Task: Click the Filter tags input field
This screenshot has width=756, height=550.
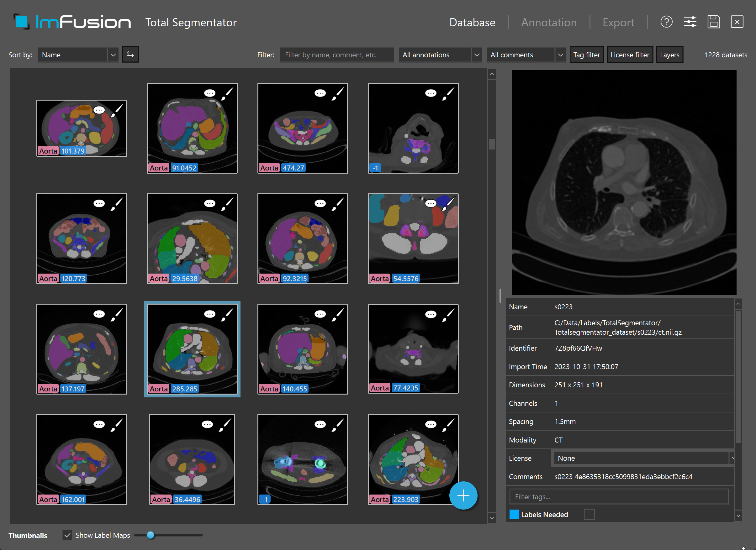Action: [x=619, y=496]
